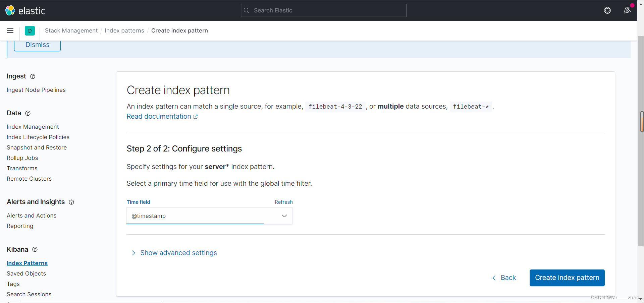Open the Time field dropdown
The width and height of the screenshot is (644, 303).
pyautogui.click(x=210, y=216)
